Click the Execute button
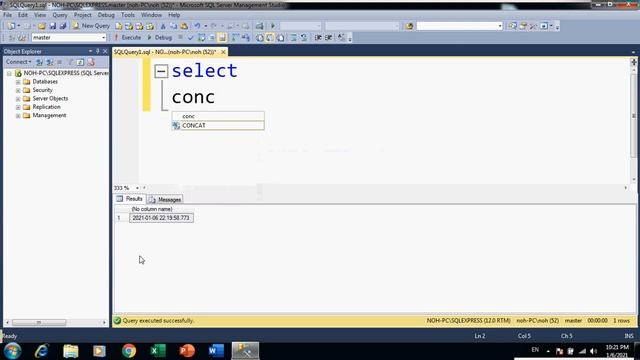The width and height of the screenshot is (640, 360). click(127, 38)
